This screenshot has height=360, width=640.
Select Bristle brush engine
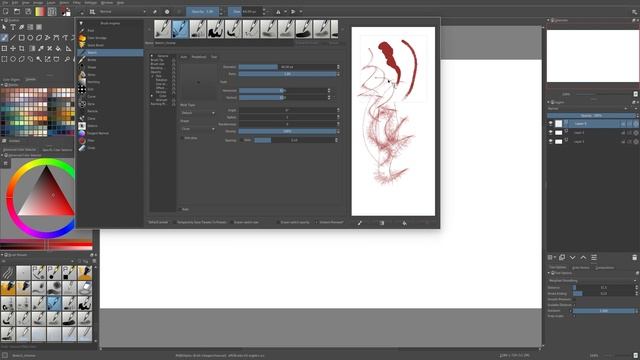click(x=110, y=60)
